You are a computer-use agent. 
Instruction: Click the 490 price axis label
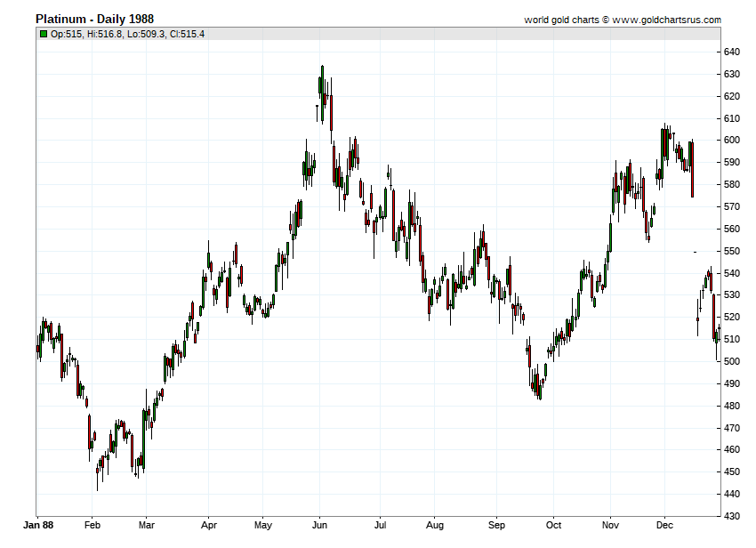[x=732, y=383]
